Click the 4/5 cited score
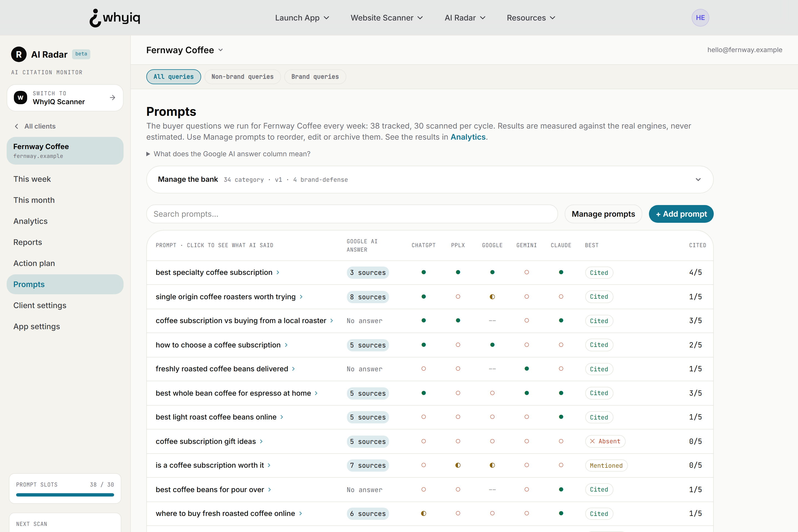The width and height of the screenshot is (798, 532). coord(695,272)
